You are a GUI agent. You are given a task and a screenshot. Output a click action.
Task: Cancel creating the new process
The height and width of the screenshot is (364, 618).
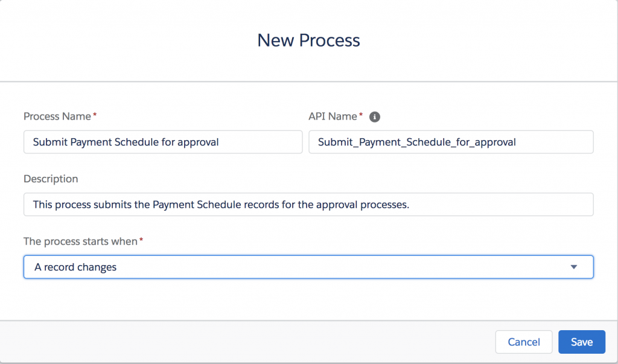point(523,341)
